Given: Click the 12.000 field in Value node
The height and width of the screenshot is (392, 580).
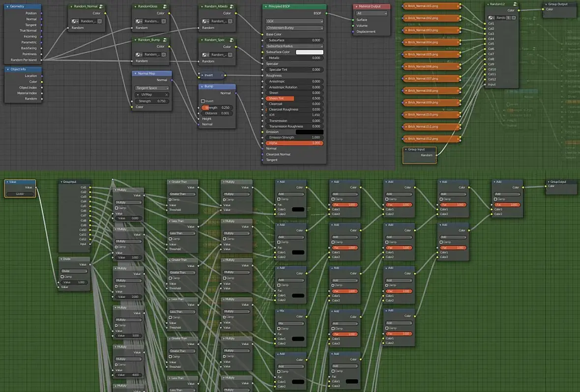Looking at the screenshot, I should 20,194.
